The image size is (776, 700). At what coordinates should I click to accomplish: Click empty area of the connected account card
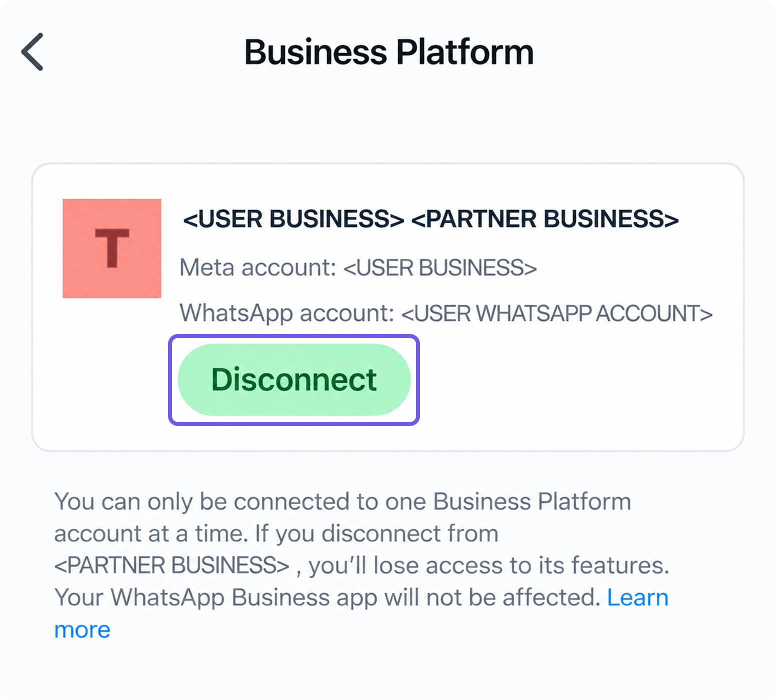click(x=575, y=390)
